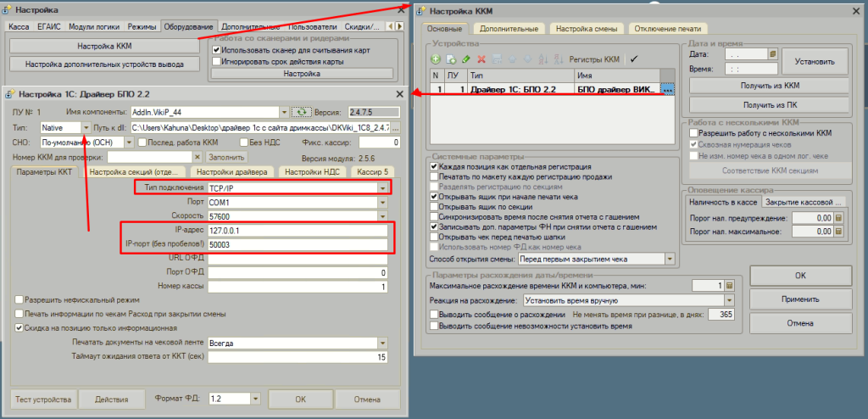Toggle Скидка на позицию только информационная
The image size is (868, 419).
(x=19, y=327)
